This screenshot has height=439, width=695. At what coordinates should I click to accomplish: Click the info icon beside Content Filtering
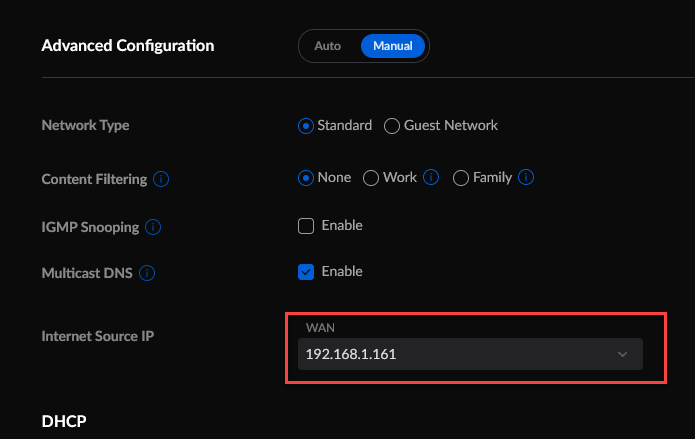tap(161, 179)
